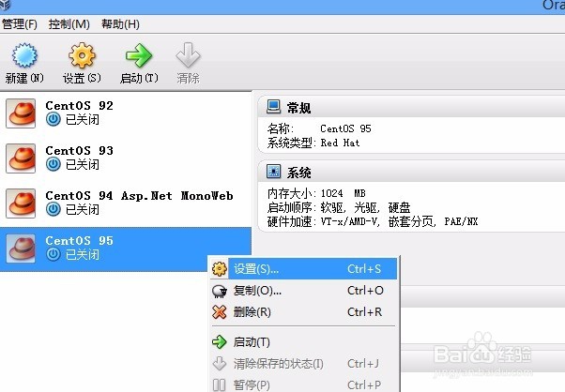Click the VirtualBox cube icon in title bar
The image size is (565, 392).
pos(5,5)
